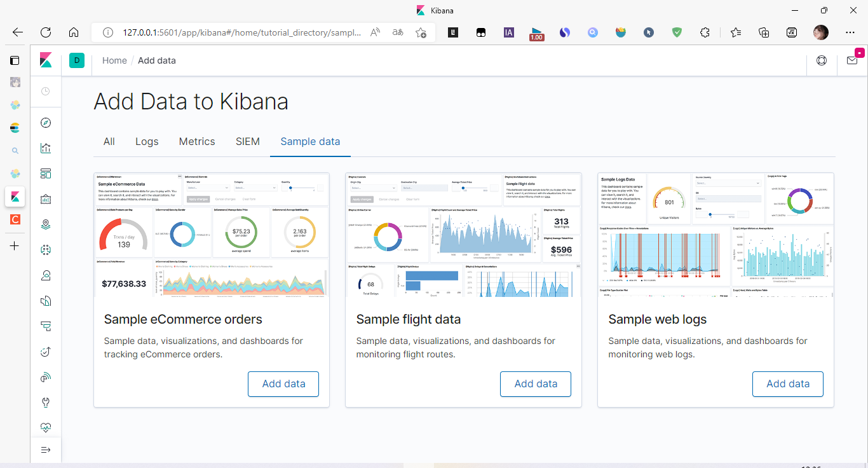Switch to the Elastic logo vertical tab
This screenshot has width=868, height=468.
[15, 128]
